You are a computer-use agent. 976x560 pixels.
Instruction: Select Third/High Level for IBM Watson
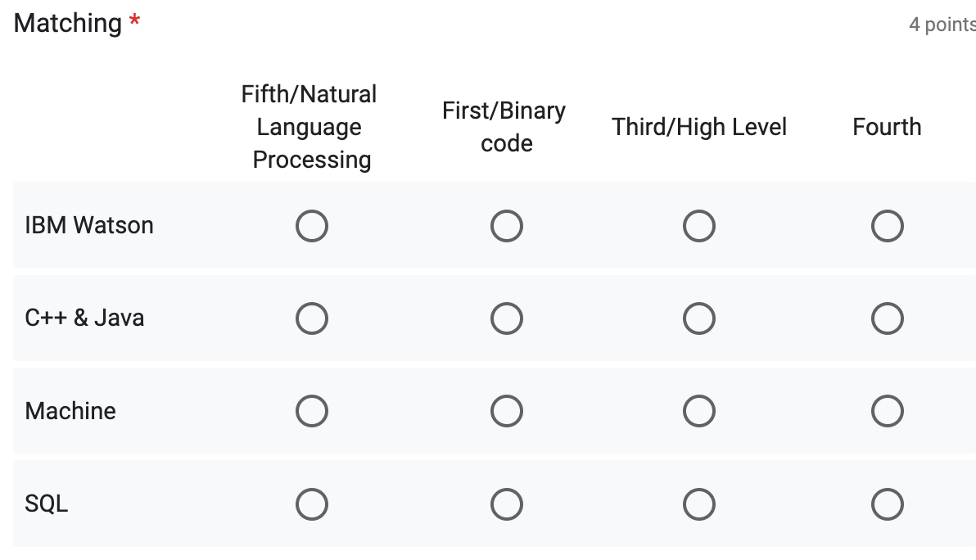[x=699, y=225]
